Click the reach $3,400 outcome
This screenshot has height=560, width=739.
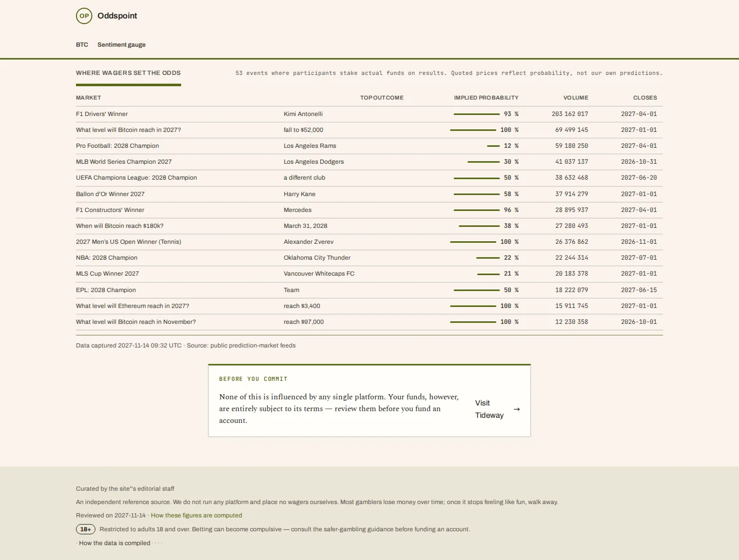click(x=302, y=306)
